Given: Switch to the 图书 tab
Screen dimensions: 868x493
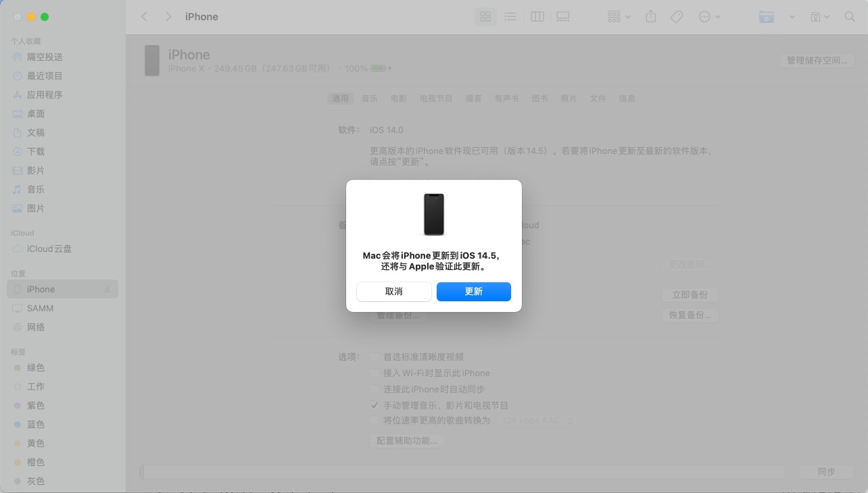Looking at the screenshot, I should click(539, 98).
